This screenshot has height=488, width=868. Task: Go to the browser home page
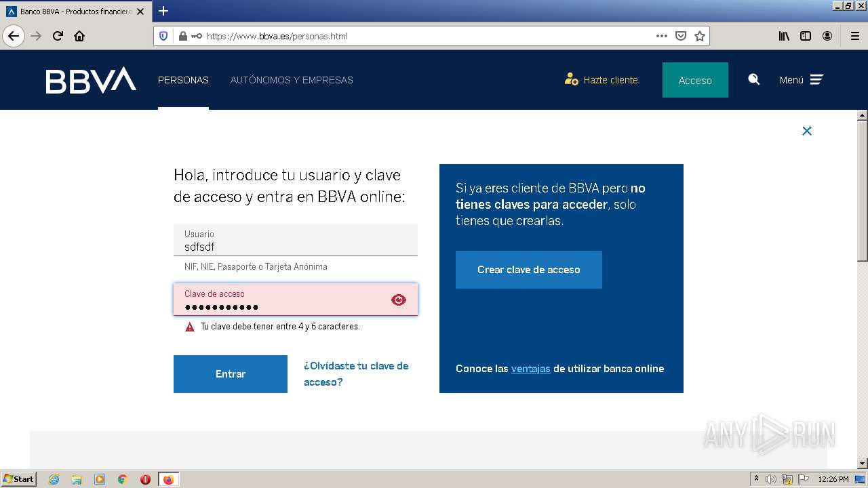pyautogui.click(x=79, y=36)
